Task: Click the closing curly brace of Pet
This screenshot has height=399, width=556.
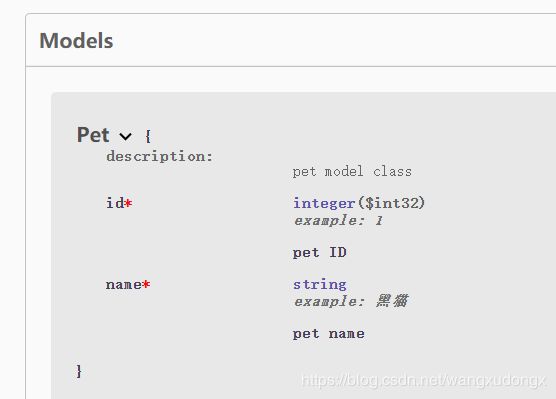Action: pyautogui.click(x=79, y=371)
